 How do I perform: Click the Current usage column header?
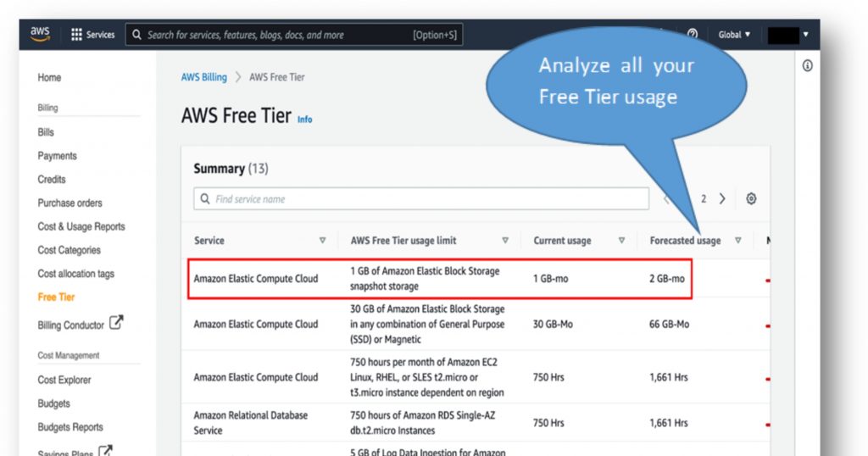pyautogui.click(x=562, y=240)
